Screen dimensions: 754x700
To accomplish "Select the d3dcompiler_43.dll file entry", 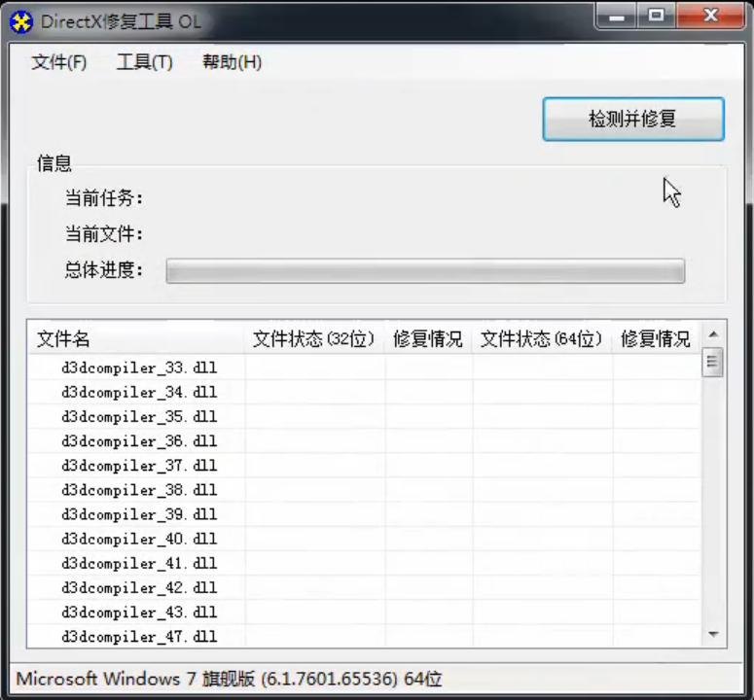I will [139, 612].
